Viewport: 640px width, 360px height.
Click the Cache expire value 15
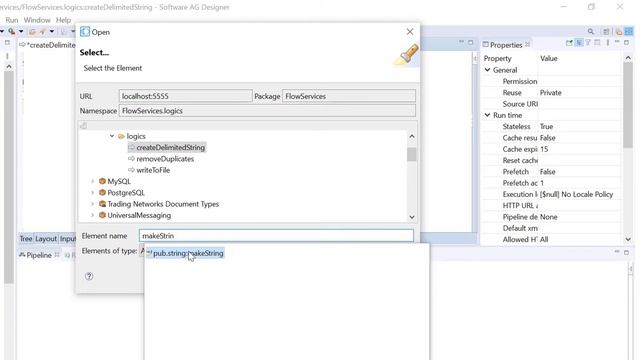click(x=544, y=149)
